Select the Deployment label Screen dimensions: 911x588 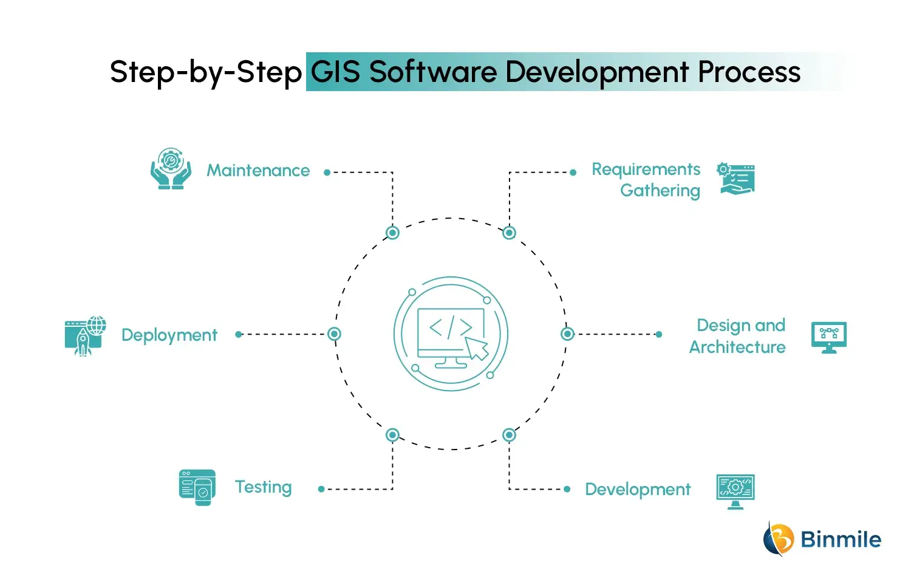[x=169, y=335]
